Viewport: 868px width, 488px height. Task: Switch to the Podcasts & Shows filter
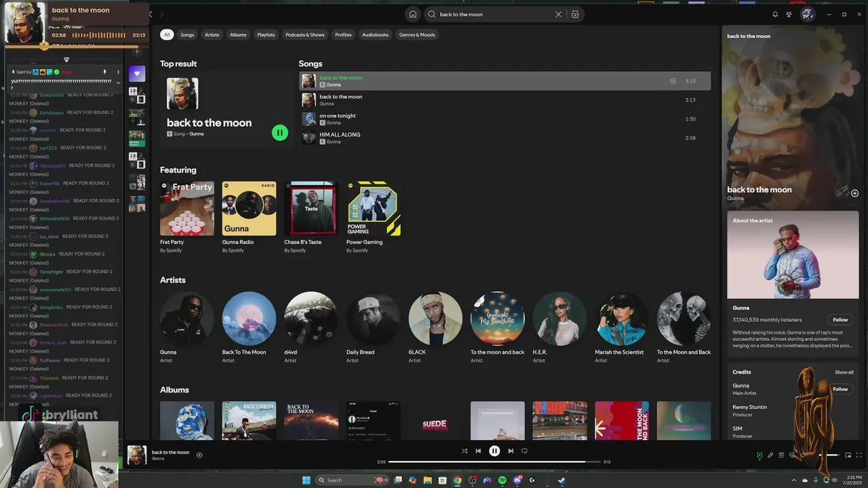tap(305, 35)
